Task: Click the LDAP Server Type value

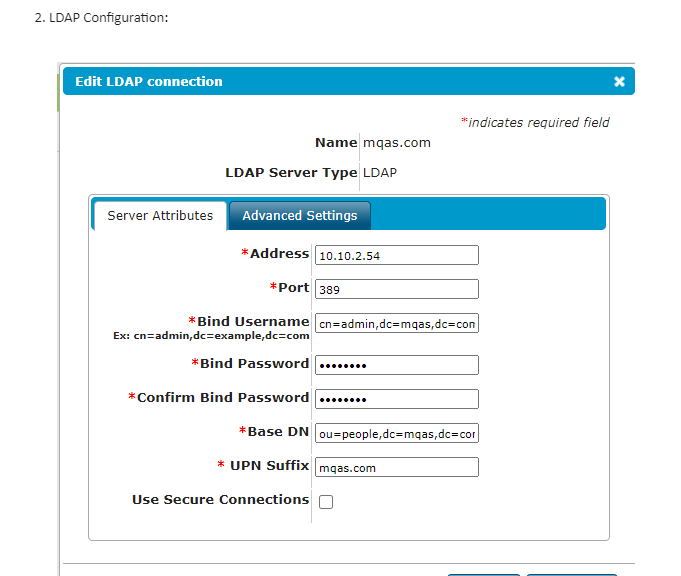Action: [x=380, y=173]
